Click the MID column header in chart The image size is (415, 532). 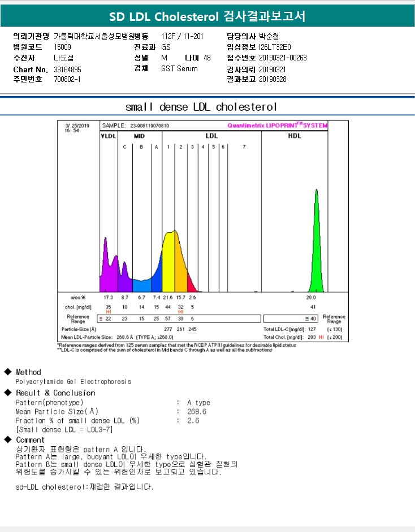pos(139,136)
